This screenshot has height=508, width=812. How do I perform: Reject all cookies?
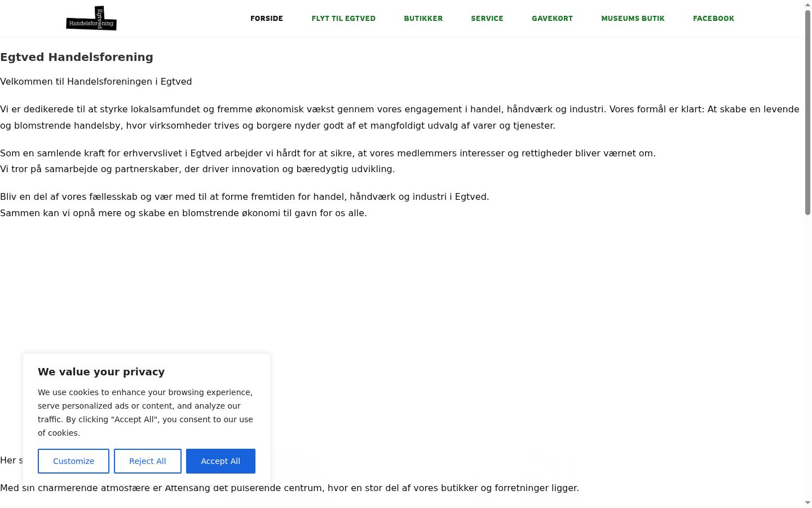click(x=148, y=461)
